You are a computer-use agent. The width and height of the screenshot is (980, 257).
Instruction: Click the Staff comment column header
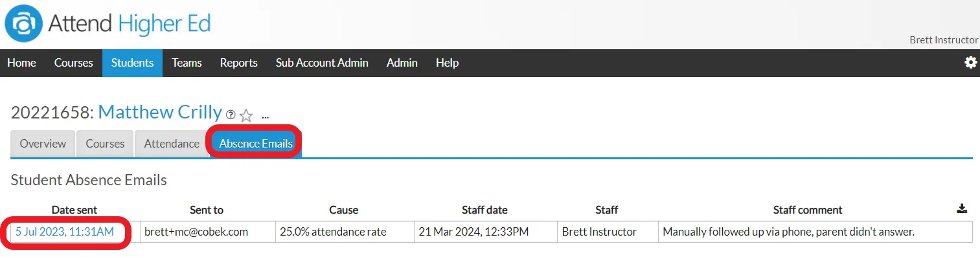pyautogui.click(x=808, y=210)
